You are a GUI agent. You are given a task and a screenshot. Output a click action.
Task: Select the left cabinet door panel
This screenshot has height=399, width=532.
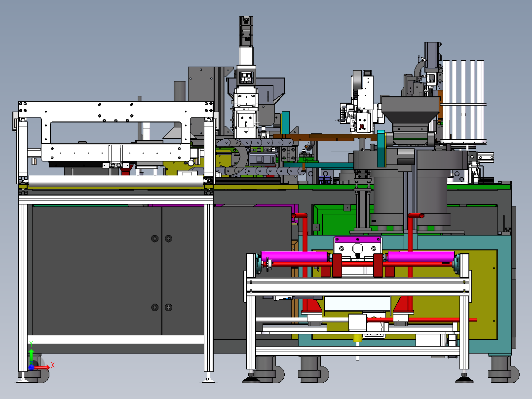tap(97, 270)
